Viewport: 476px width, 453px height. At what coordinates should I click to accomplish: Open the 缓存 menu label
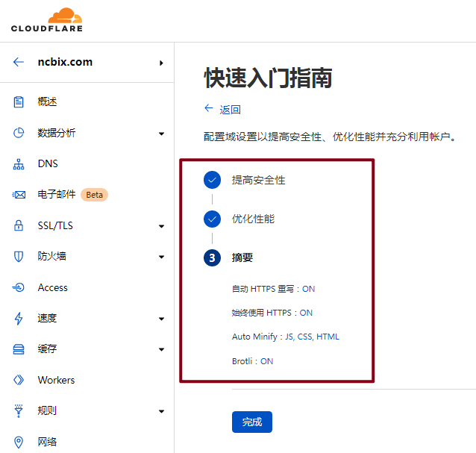(47, 349)
